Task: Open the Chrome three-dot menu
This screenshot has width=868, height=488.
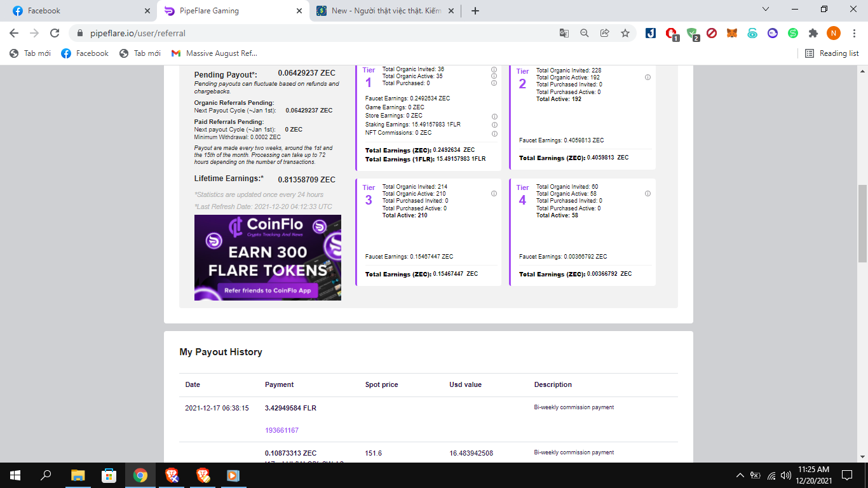Action: [854, 33]
